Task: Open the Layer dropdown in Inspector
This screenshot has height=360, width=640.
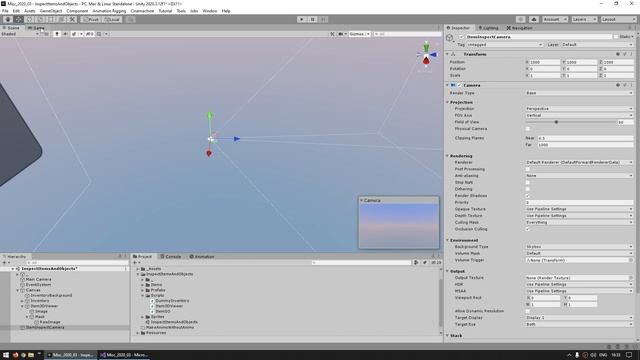Action: tap(597, 44)
